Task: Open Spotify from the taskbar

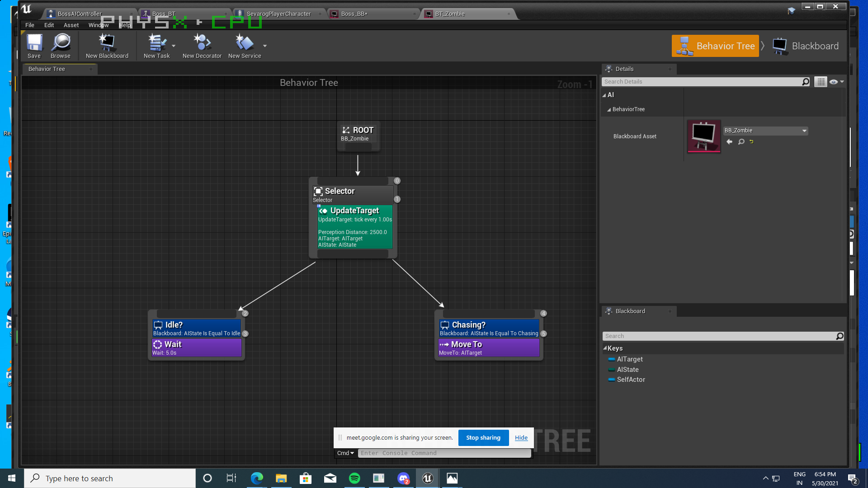Action: coord(354,478)
